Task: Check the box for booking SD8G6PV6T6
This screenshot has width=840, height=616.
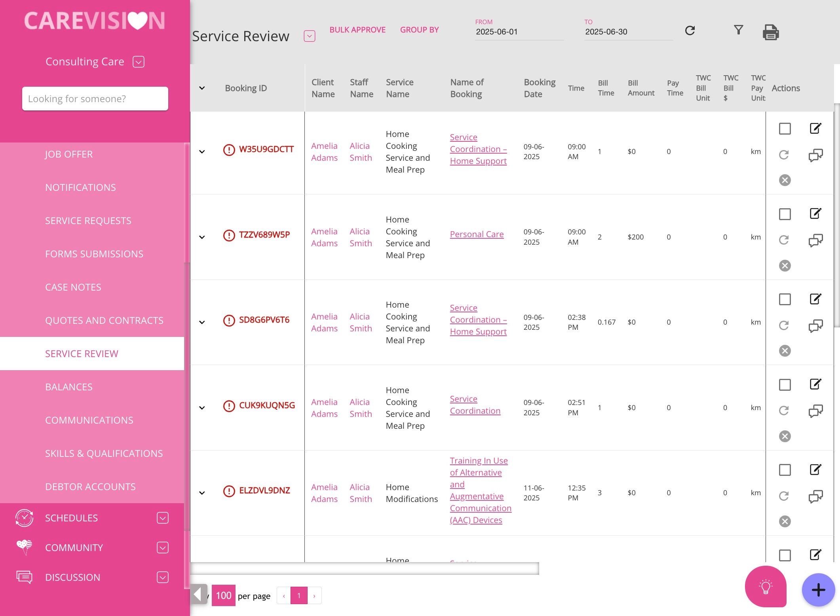Action: (x=785, y=299)
